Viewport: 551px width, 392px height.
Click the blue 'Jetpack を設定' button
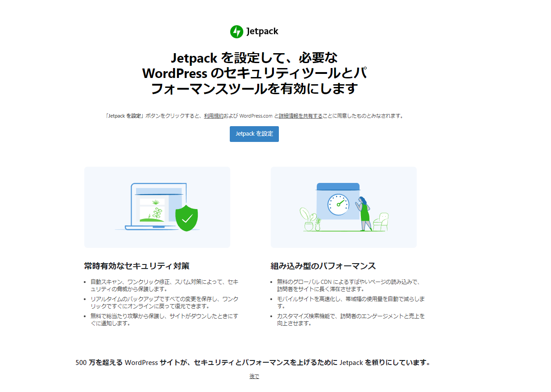pyautogui.click(x=254, y=134)
